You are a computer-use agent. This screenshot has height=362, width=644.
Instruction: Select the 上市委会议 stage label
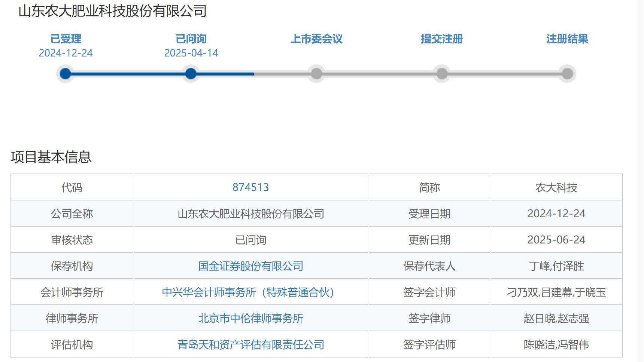[316, 39]
